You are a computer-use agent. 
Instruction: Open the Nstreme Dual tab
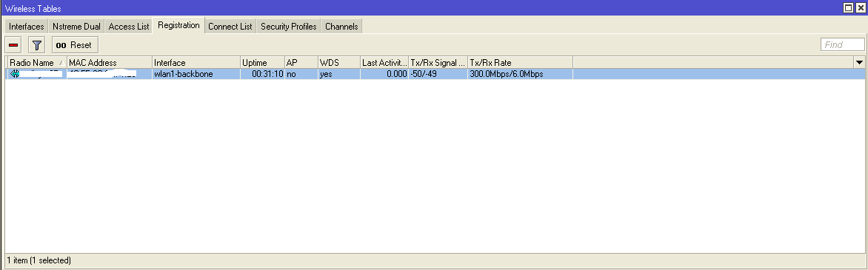pos(76,27)
